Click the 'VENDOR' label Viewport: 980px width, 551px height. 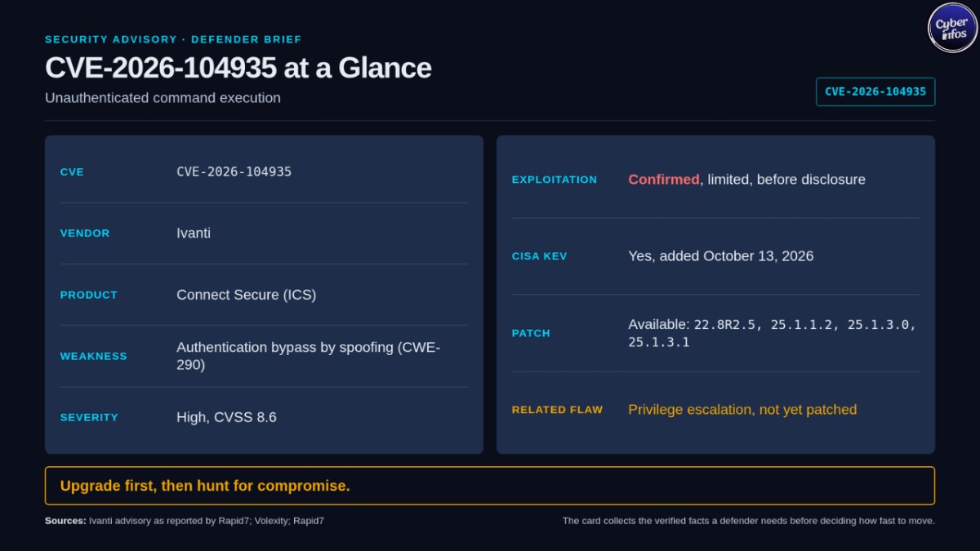click(85, 233)
